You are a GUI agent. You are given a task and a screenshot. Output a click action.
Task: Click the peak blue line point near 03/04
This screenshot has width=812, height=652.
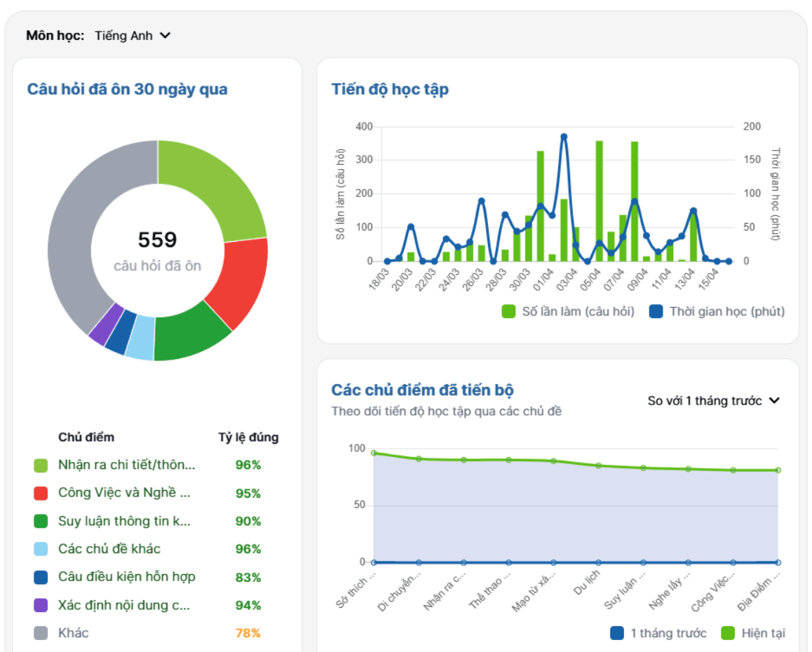pyautogui.click(x=564, y=137)
